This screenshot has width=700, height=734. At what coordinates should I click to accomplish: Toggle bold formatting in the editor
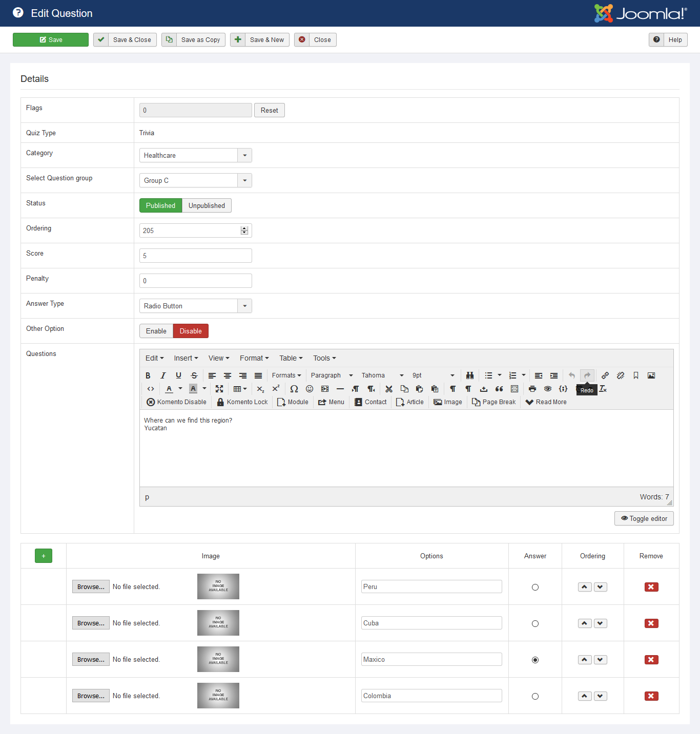[148, 375]
